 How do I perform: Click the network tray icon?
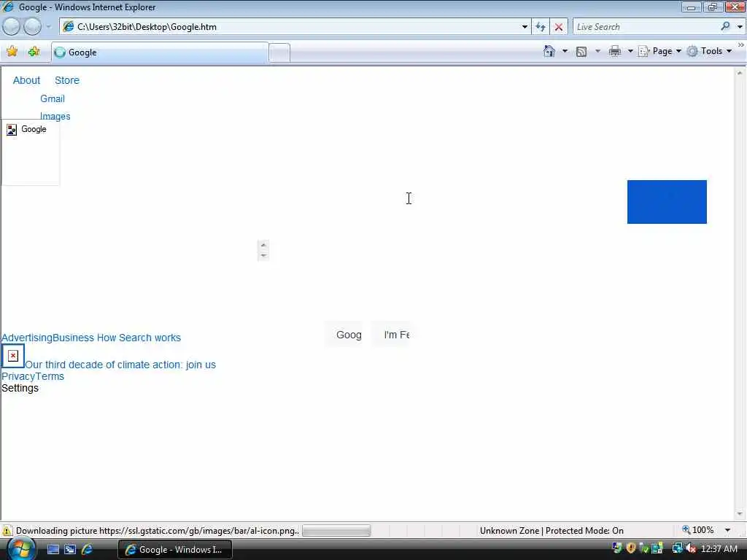pyautogui.click(x=677, y=548)
